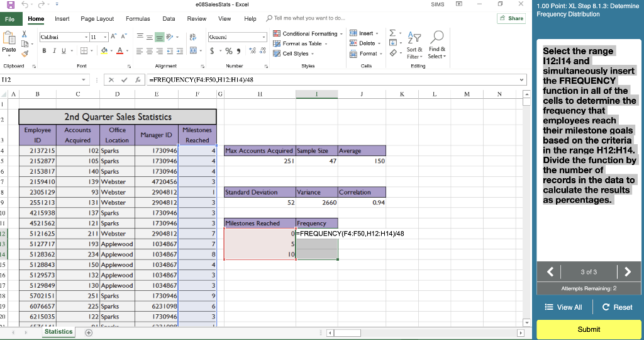This screenshot has width=644, height=340.
Task: Click the Format Painter brush icon
Action: tap(25, 54)
